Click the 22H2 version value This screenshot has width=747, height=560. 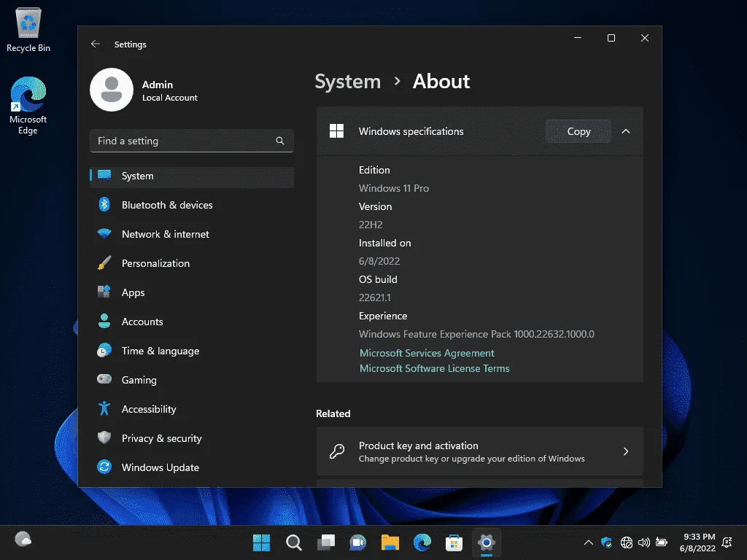pyautogui.click(x=371, y=225)
